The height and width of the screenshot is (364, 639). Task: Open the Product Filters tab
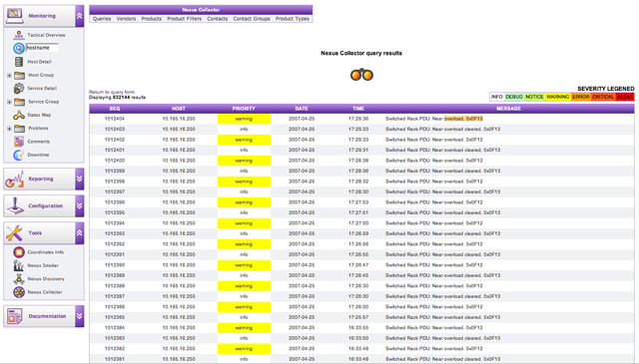click(184, 19)
